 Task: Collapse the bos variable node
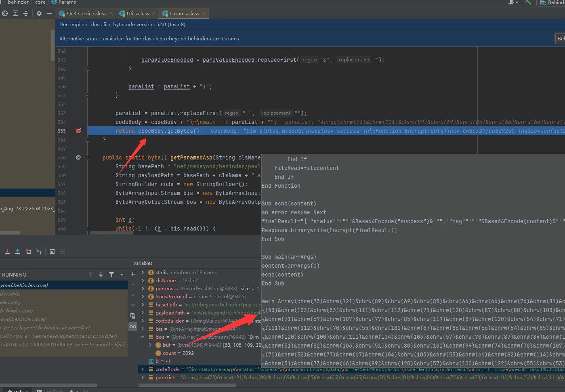(x=143, y=337)
